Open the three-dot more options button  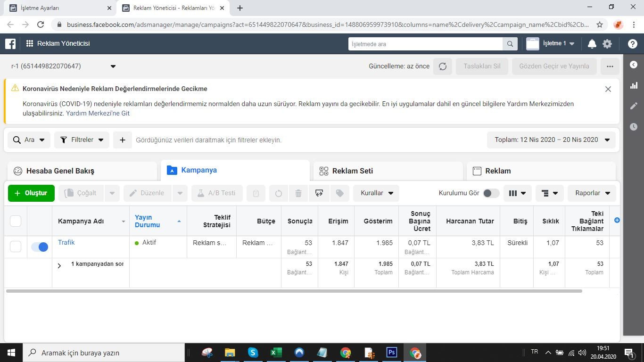610,66
